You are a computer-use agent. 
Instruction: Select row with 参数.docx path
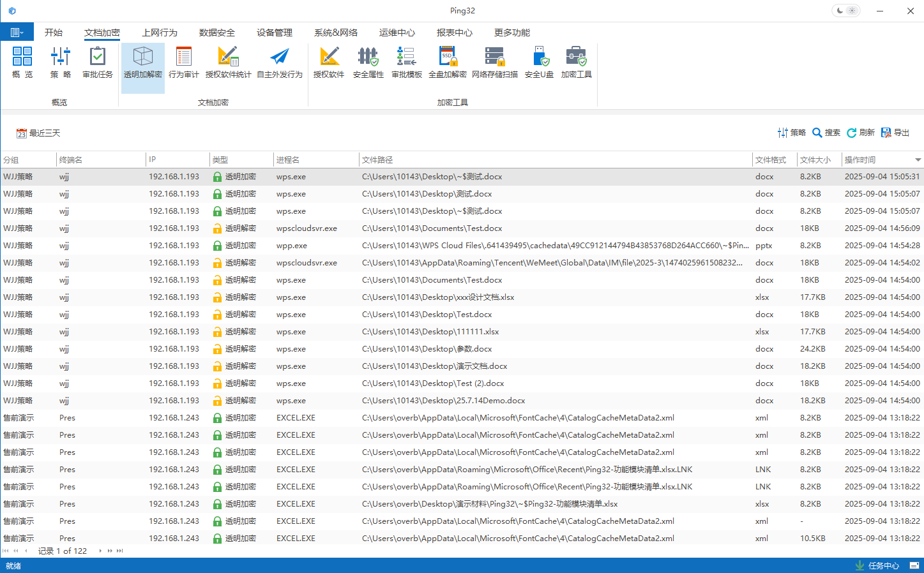click(x=462, y=349)
